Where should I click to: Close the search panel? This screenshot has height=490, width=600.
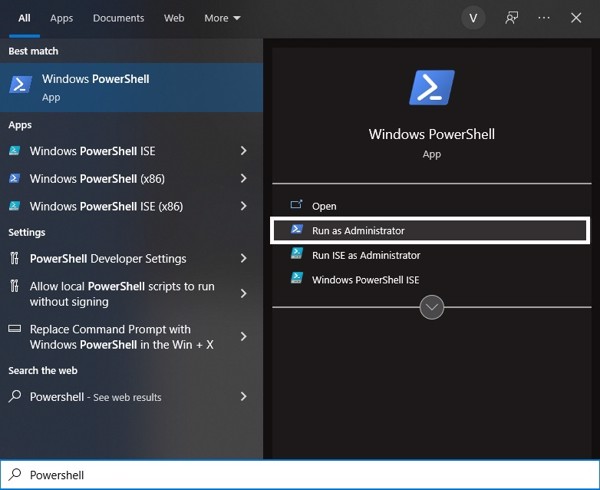576,18
